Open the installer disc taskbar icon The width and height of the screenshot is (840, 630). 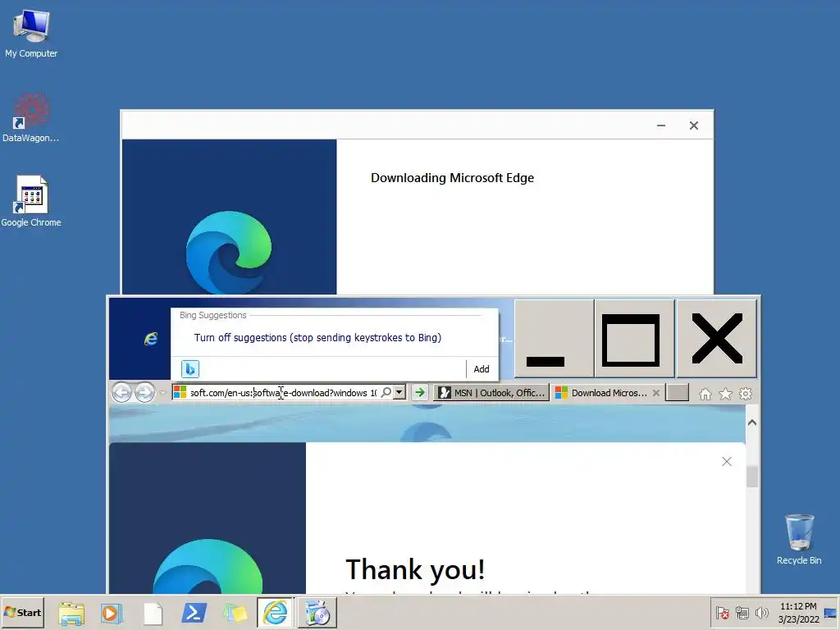pyautogui.click(x=317, y=613)
